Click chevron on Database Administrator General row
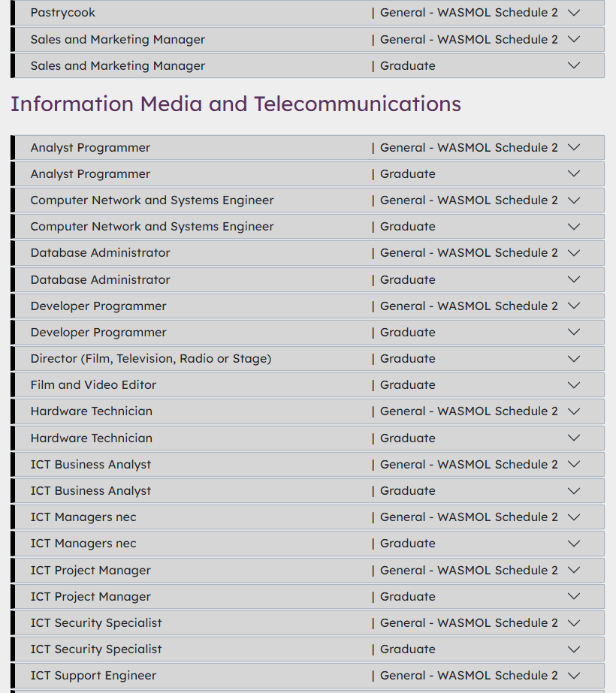 574,253
